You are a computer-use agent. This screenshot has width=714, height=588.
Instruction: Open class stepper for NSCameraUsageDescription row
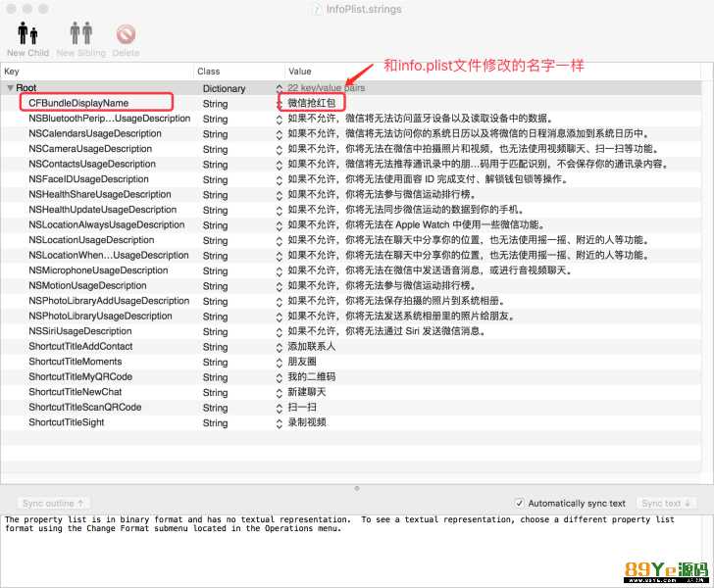[x=280, y=149]
